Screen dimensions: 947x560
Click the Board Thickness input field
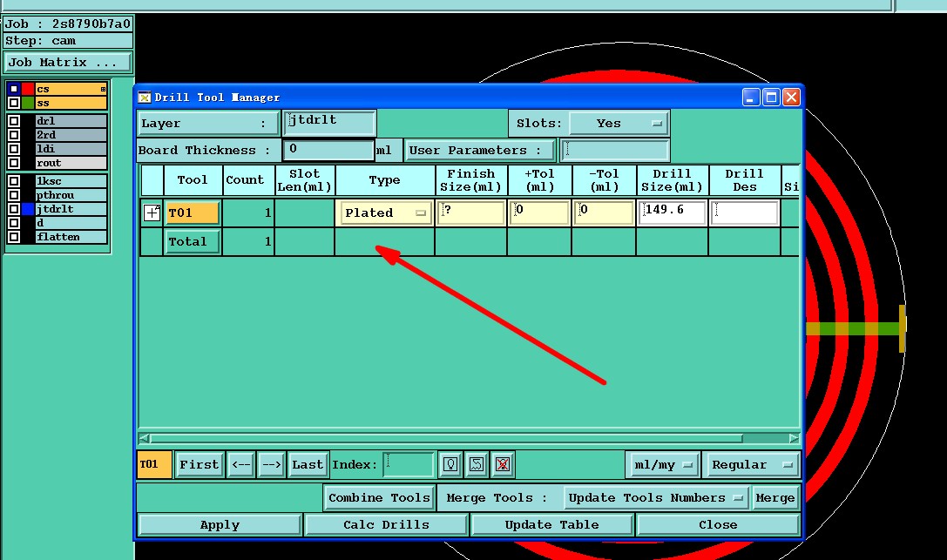pos(328,151)
